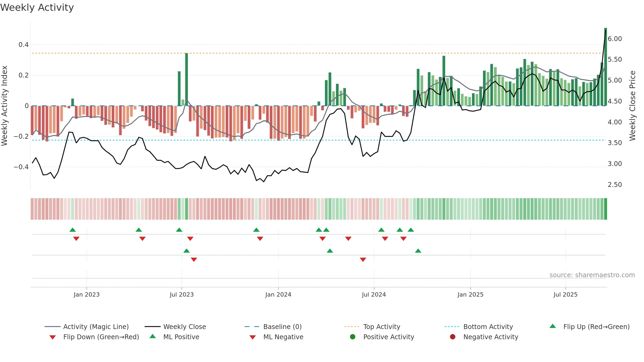Viewport: 644px width, 362px height.
Task: Click the Jul 2023 x-axis label
Action: [x=182, y=294]
